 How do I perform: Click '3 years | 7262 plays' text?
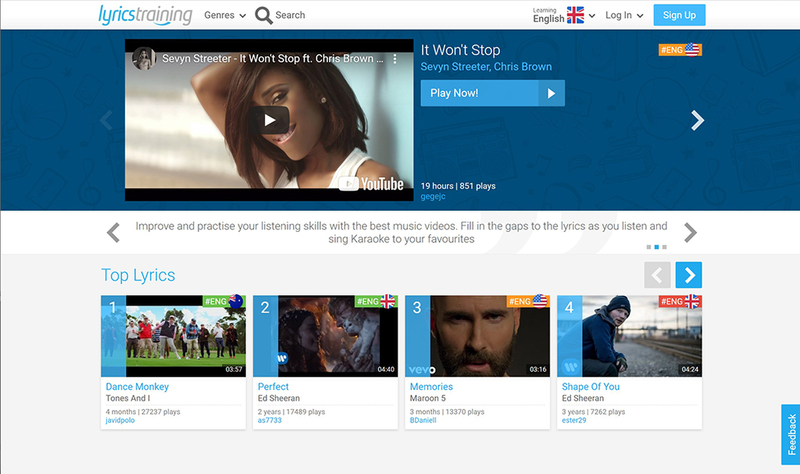[x=593, y=412]
